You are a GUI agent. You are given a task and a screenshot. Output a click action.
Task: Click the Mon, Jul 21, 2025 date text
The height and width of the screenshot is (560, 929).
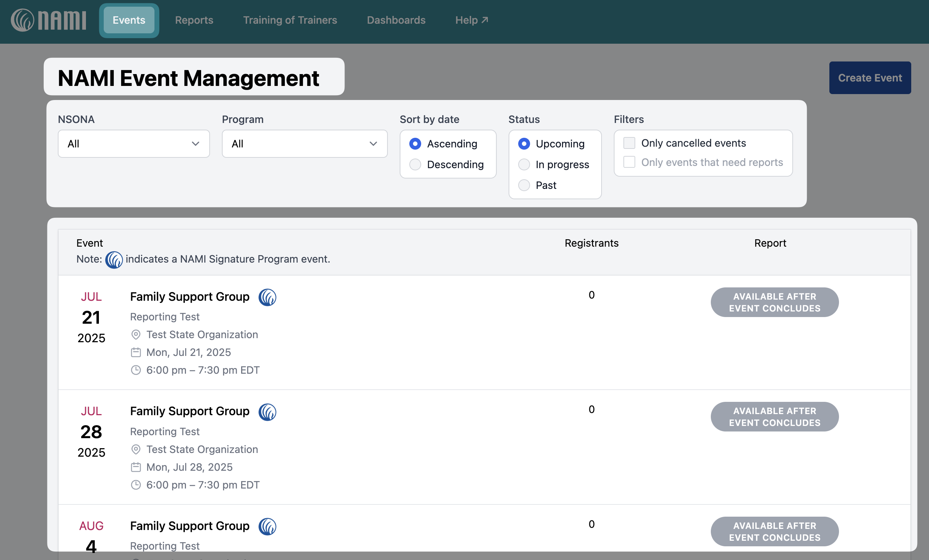tap(189, 352)
